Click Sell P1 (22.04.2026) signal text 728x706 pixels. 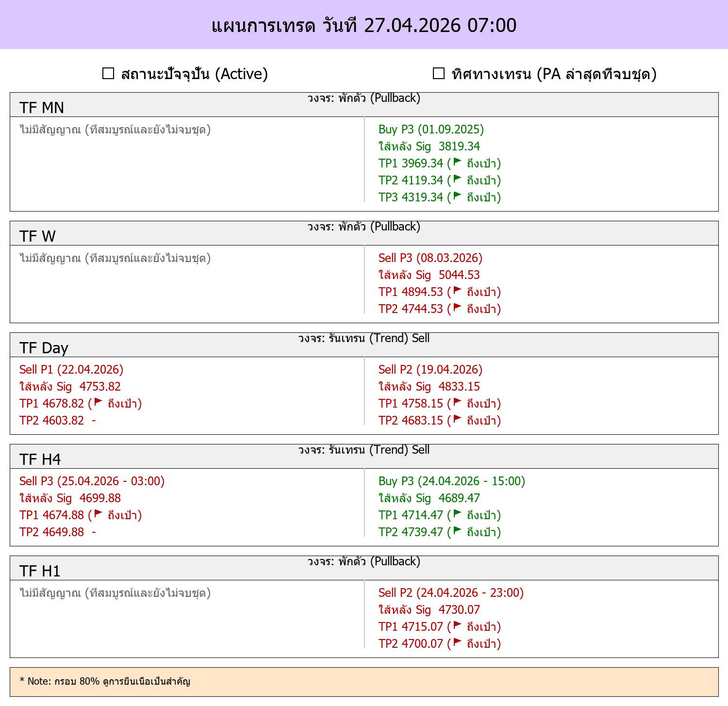tap(71, 369)
